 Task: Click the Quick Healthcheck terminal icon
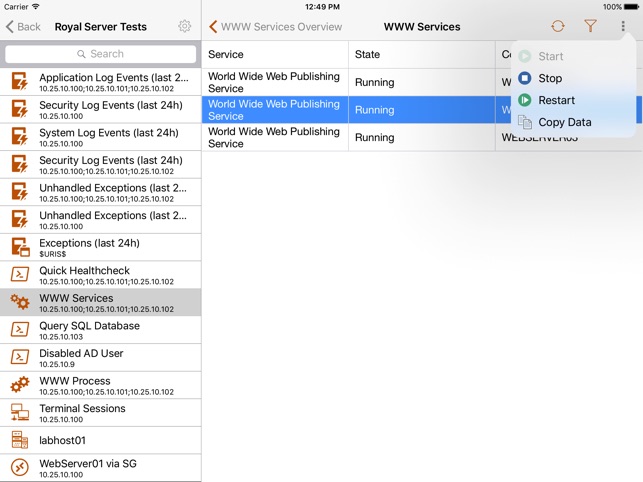[x=20, y=274]
